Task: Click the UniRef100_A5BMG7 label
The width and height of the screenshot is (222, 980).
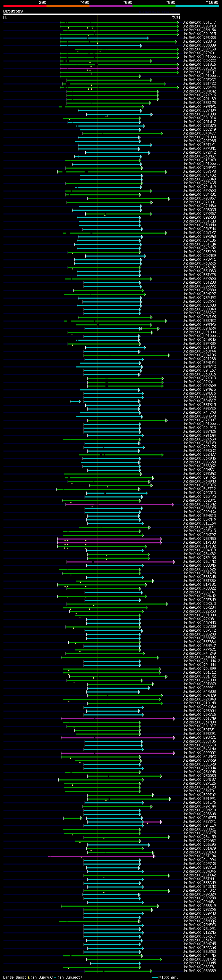Action: point(199,156)
